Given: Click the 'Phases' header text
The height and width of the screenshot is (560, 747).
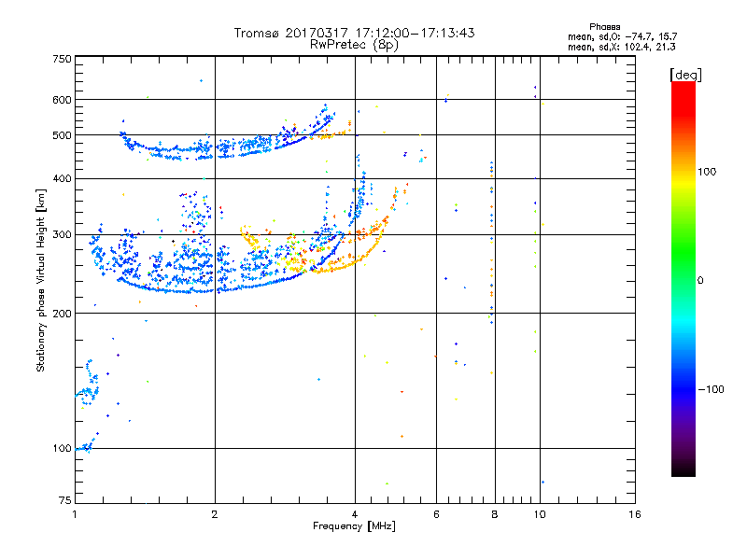Looking at the screenshot, I should pyautogui.click(x=604, y=27).
